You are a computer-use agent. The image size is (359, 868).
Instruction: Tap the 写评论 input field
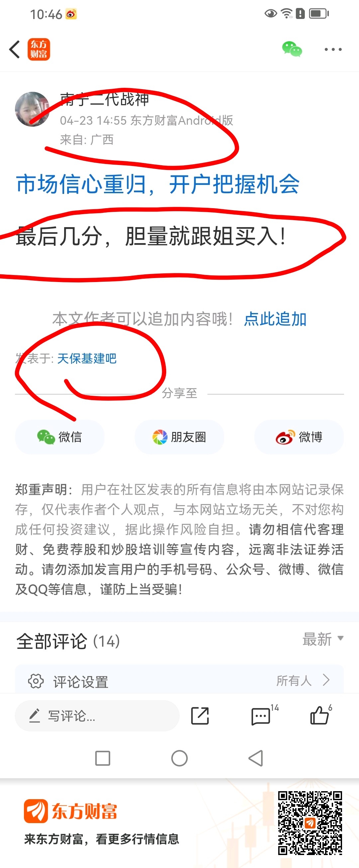[x=97, y=716]
